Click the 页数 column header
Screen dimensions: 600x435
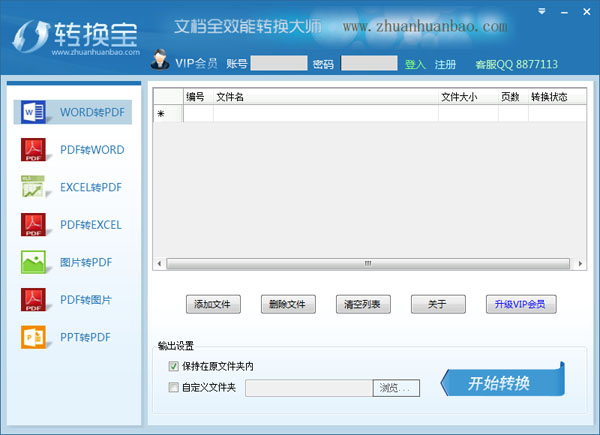[513, 97]
